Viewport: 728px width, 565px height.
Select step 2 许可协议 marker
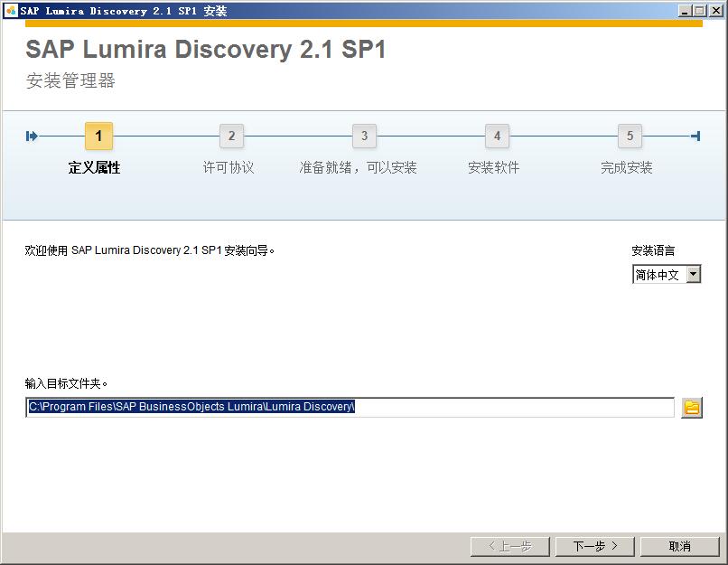pos(231,137)
